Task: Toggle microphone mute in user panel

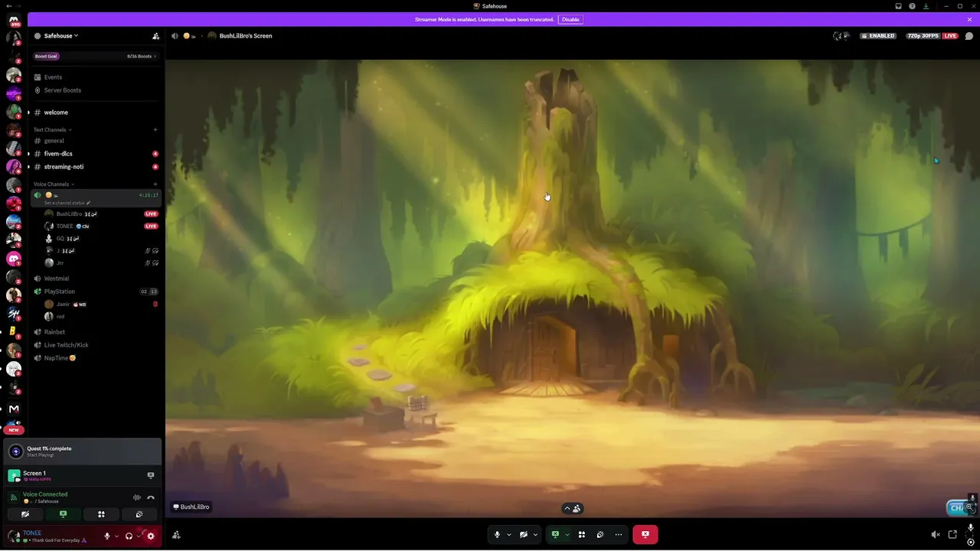Action: [107, 536]
